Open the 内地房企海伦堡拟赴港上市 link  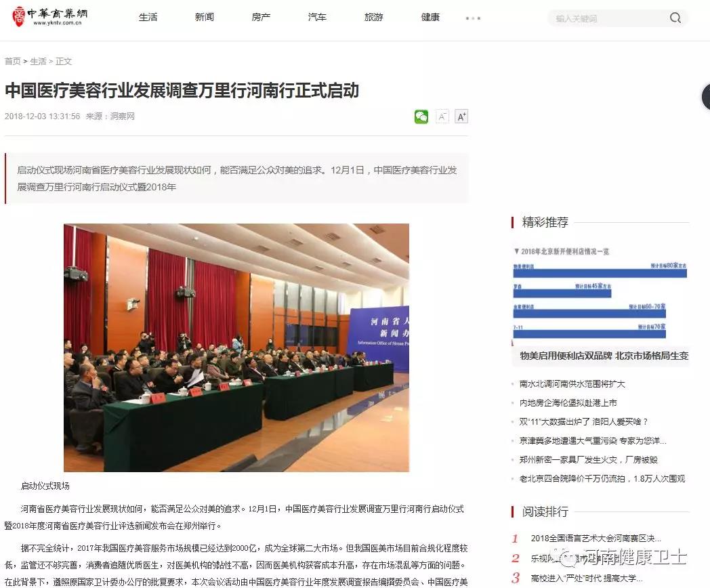pyautogui.click(x=568, y=403)
